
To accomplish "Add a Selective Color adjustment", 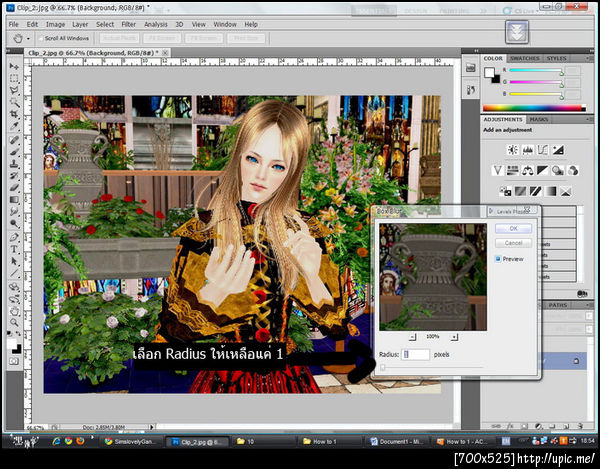I will 566,191.
